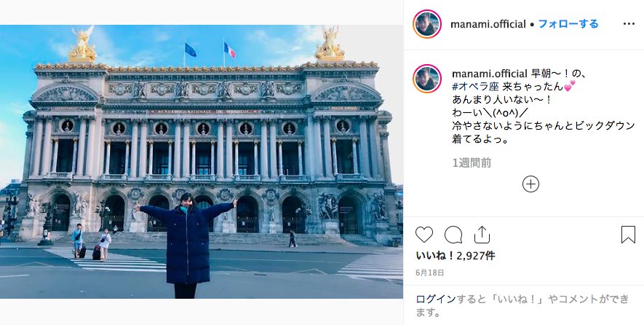The width and height of the screenshot is (644, 325).
Task: Click the EU flag on the building roof
Action: pyautogui.click(x=190, y=50)
